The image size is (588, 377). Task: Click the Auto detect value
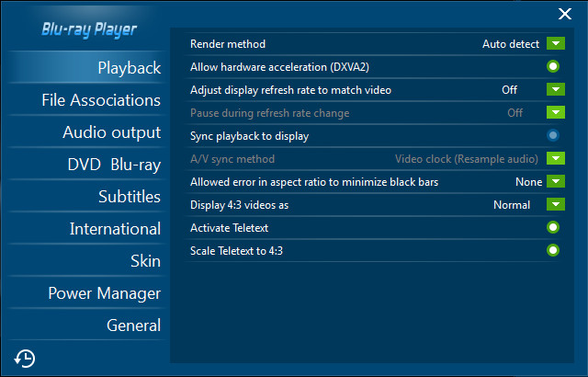[511, 44]
